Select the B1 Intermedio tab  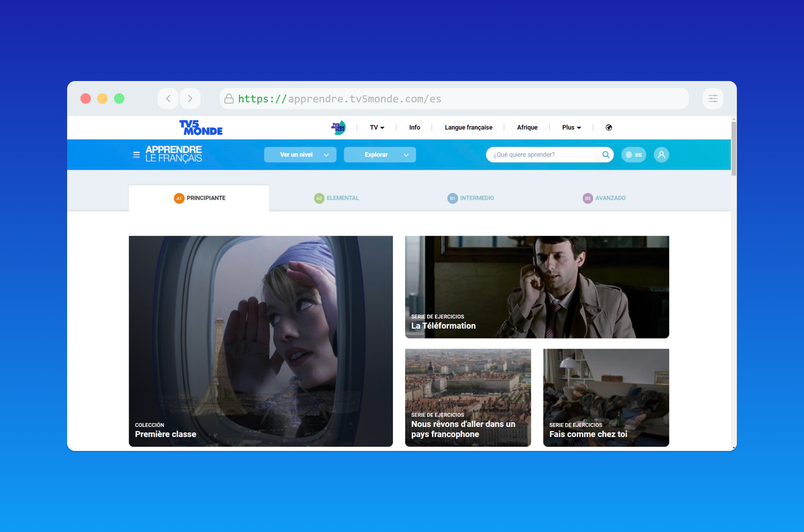click(x=471, y=198)
